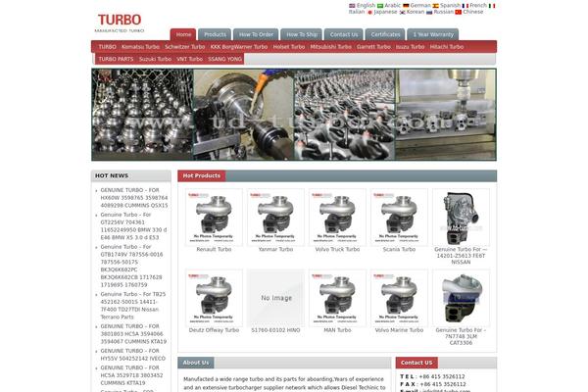Viewport: 588px width, 392px height.
Task: Open the Contact Us tab
Action: pyautogui.click(x=344, y=34)
